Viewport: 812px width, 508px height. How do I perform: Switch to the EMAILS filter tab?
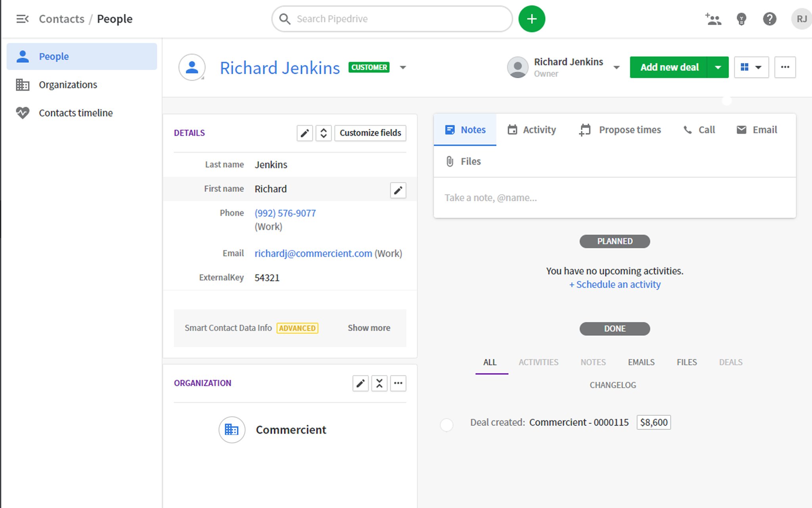point(641,362)
